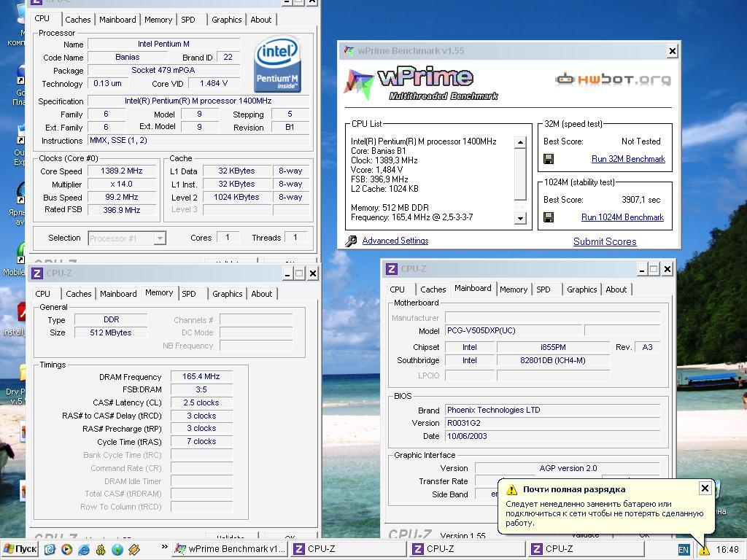Switch to Caches tab in top CPU-Z window
747x560 pixels.
click(x=77, y=20)
